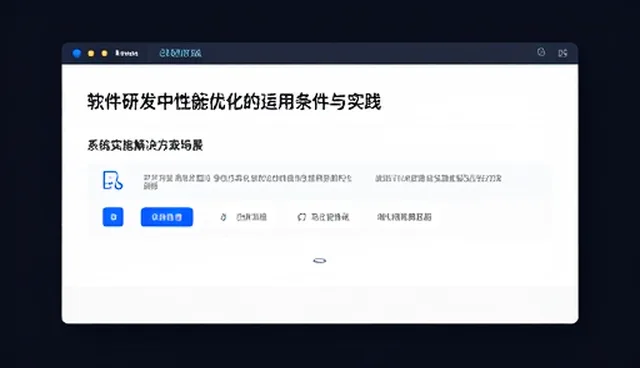Image resolution: width=640 pixels, height=368 pixels.
Task: Click the white app name beside the yellow dots
Action: point(127,53)
